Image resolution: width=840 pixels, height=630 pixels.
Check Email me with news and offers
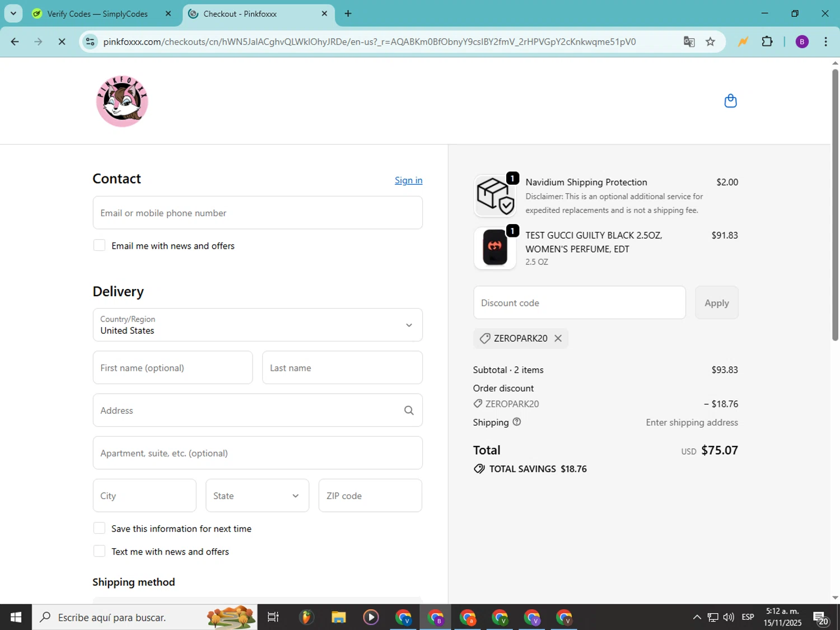coord(99,245)
